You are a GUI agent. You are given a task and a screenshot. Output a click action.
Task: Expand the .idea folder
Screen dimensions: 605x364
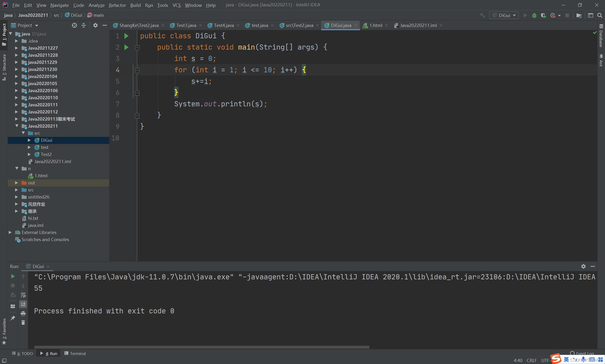(17, 41)
